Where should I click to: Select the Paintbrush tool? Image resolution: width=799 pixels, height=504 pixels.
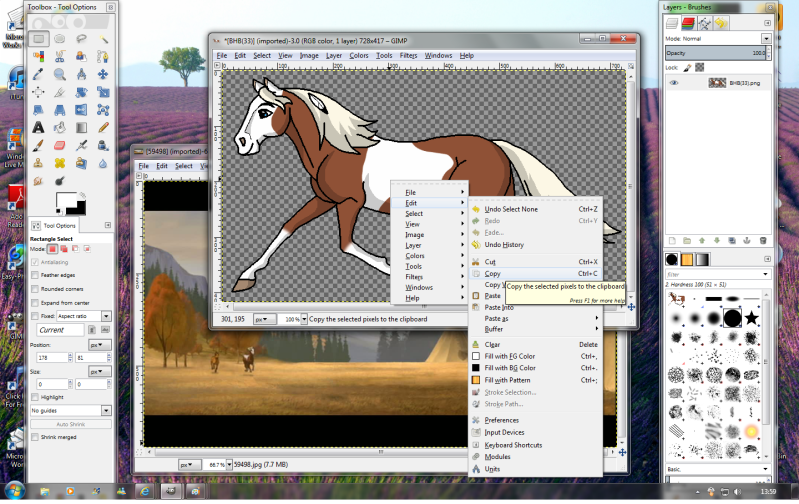(38, 145)
